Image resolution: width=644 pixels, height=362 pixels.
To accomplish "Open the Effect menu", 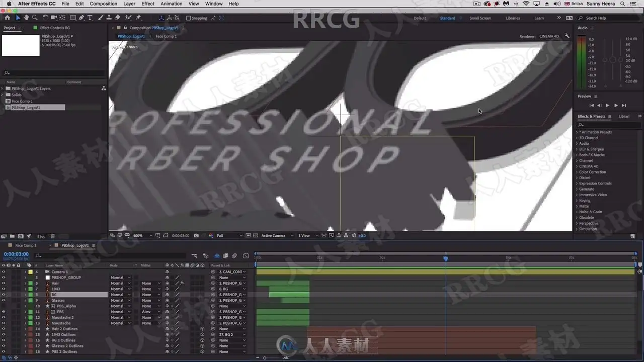I will [148, 4].
